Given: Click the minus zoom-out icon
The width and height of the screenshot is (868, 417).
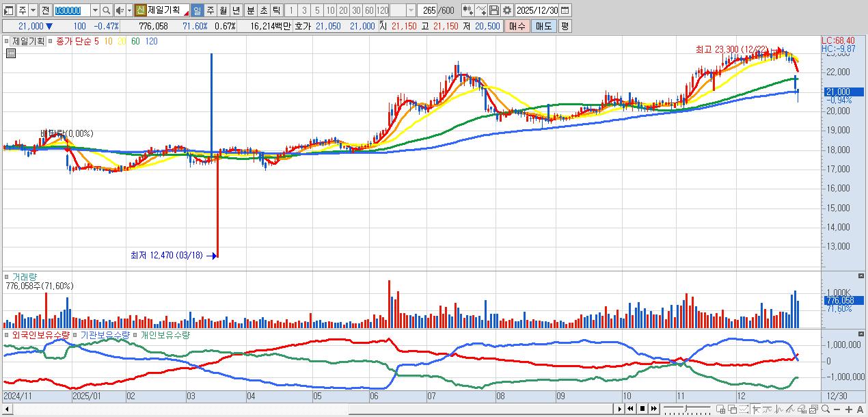Looking at the screenshot, I should click(837, 409).
